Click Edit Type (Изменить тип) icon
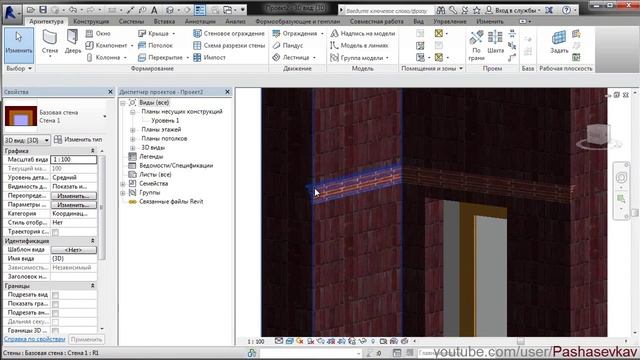Screen dimensions: 640x360 [x=58, y=140]
